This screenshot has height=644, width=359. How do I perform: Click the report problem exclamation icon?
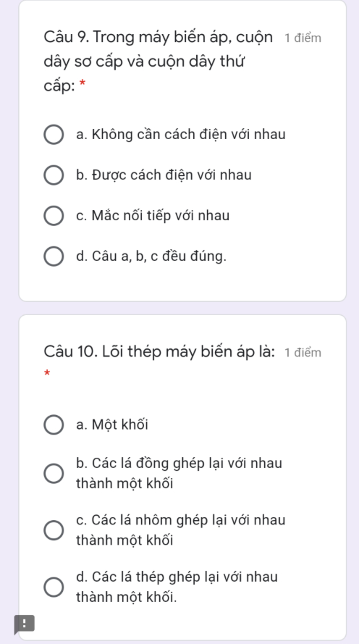pyautogui.click(x=24, y=624)
